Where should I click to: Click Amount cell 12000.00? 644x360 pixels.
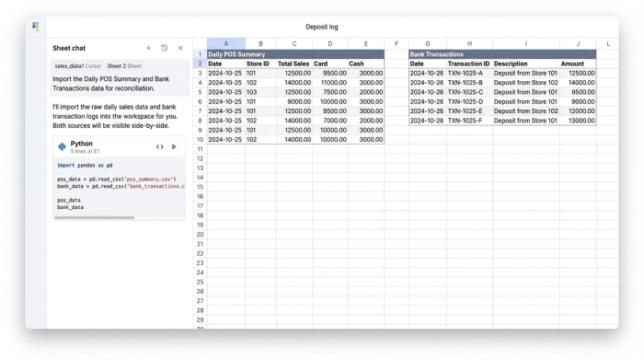(578, 111)
